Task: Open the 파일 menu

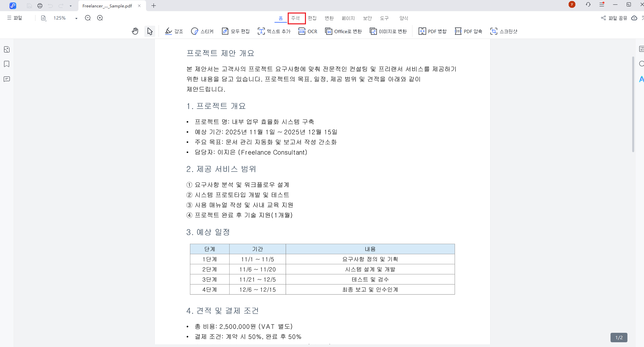Action: tap(14, 18)
